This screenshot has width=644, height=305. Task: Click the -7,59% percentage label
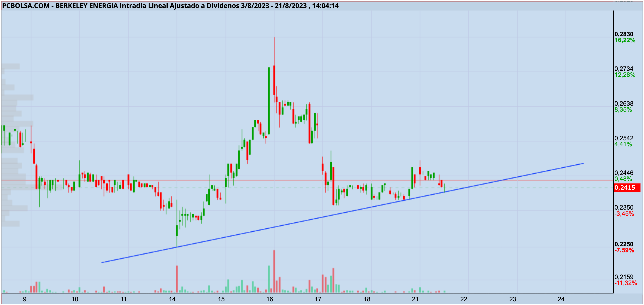624,250
